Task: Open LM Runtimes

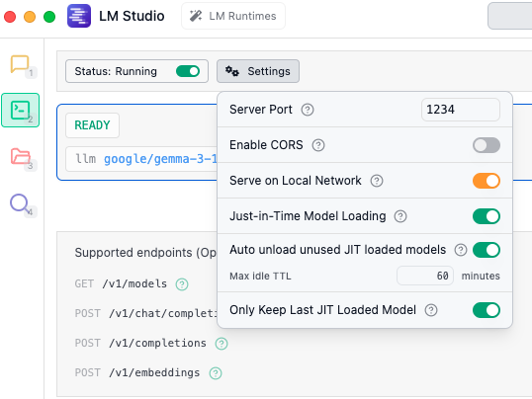Action: point(233,16)
